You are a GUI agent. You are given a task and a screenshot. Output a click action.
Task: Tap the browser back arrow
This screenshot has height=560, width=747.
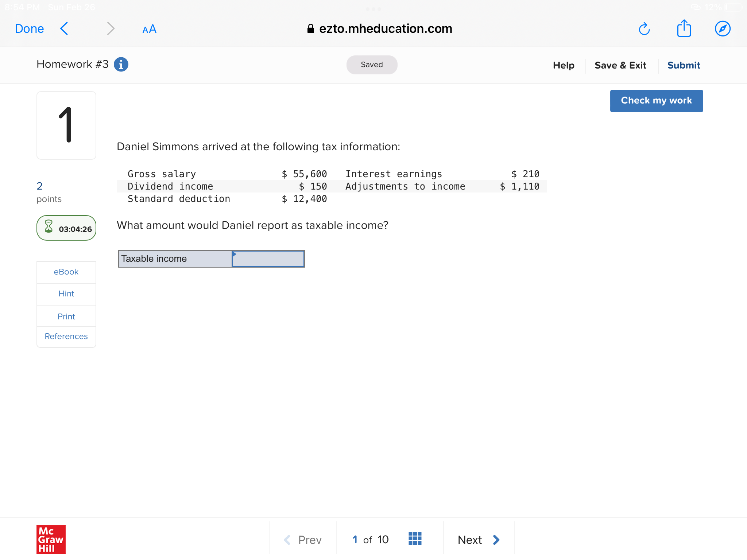coord(64,28)
